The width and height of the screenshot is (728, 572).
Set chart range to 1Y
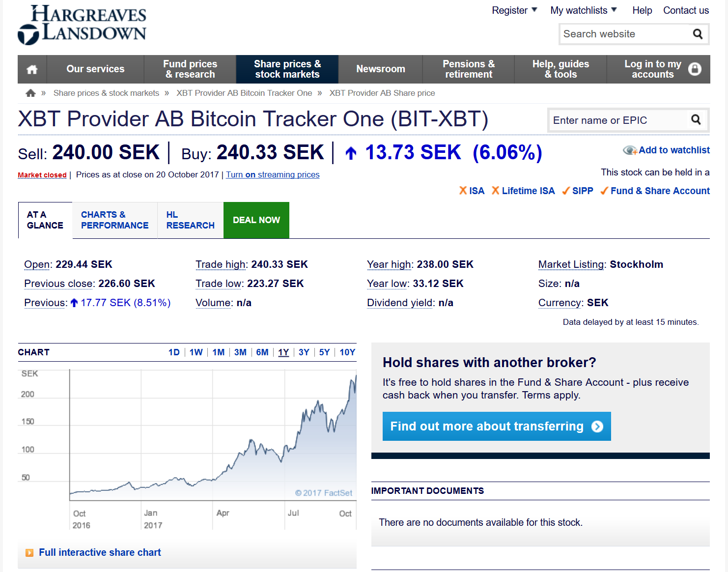point(283,352)
